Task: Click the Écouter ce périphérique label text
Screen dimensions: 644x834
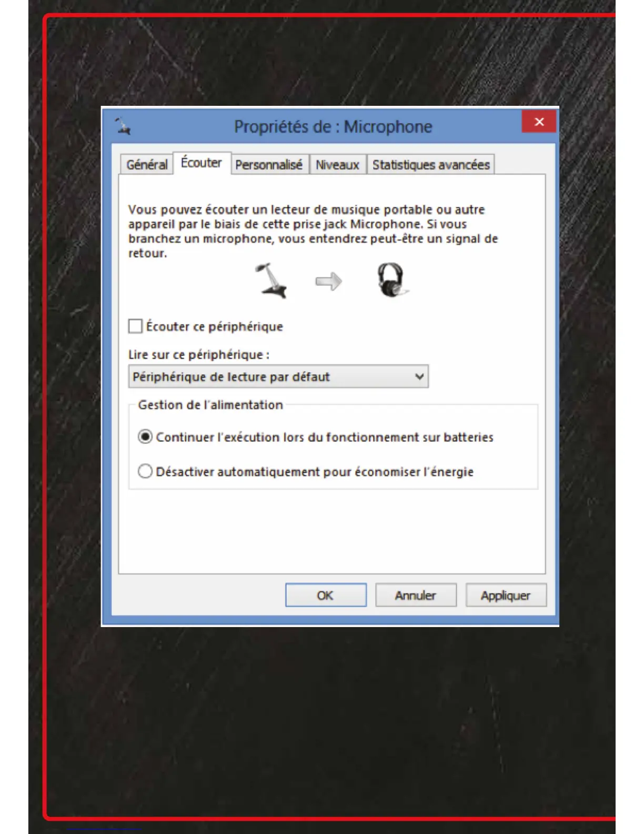Action: pyautogui.click(x=215, y=326)
